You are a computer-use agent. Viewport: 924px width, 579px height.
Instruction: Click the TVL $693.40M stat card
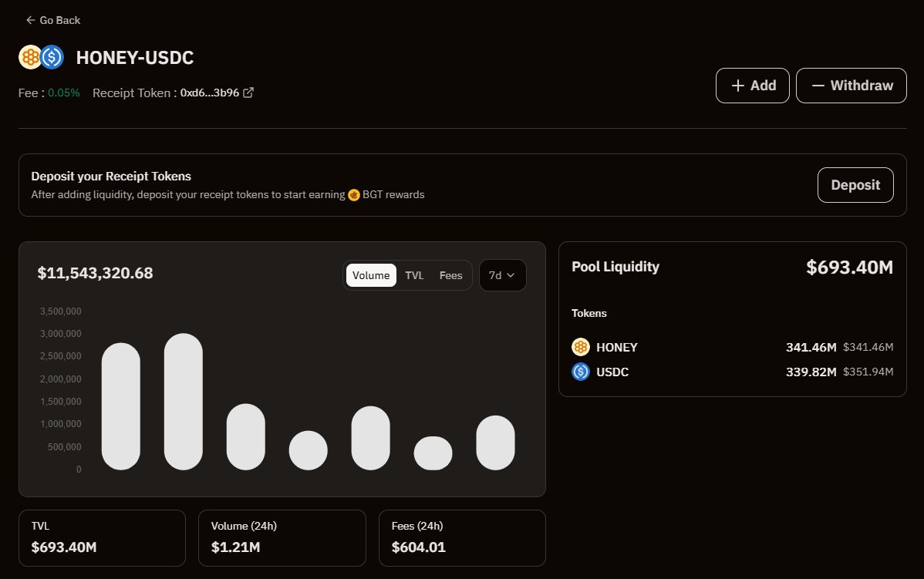[102, 538]
